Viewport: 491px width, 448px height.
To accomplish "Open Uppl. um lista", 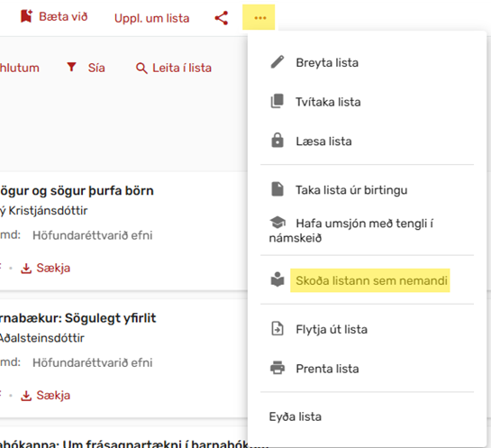I will click(152, 18).
